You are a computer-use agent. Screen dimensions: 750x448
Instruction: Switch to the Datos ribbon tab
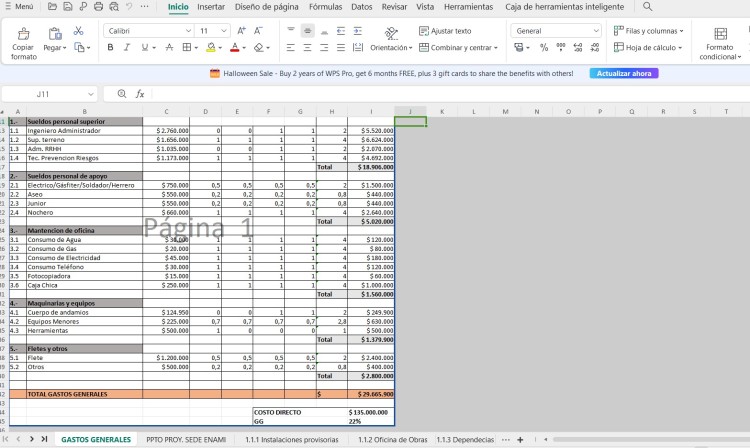tap(362, 7)
